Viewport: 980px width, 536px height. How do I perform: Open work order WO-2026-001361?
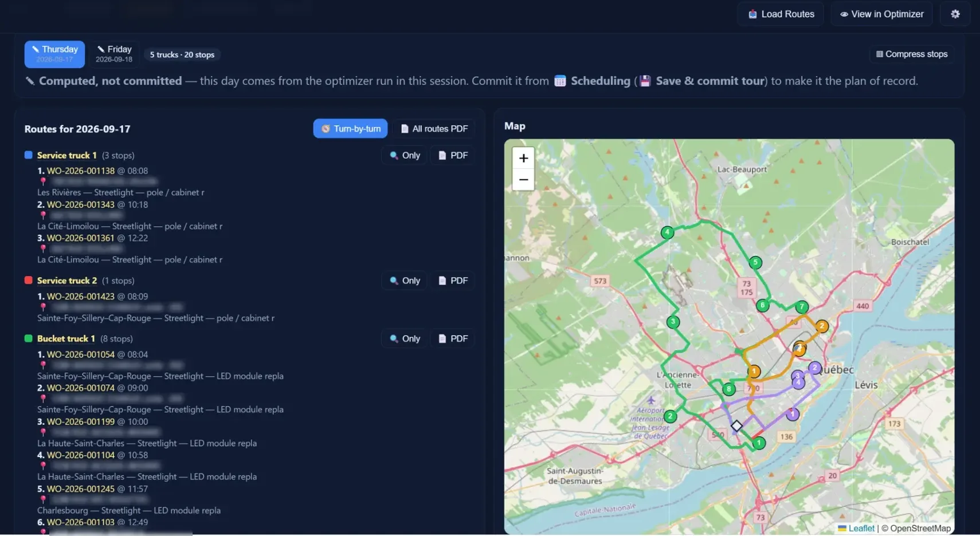tap(81, 238)
